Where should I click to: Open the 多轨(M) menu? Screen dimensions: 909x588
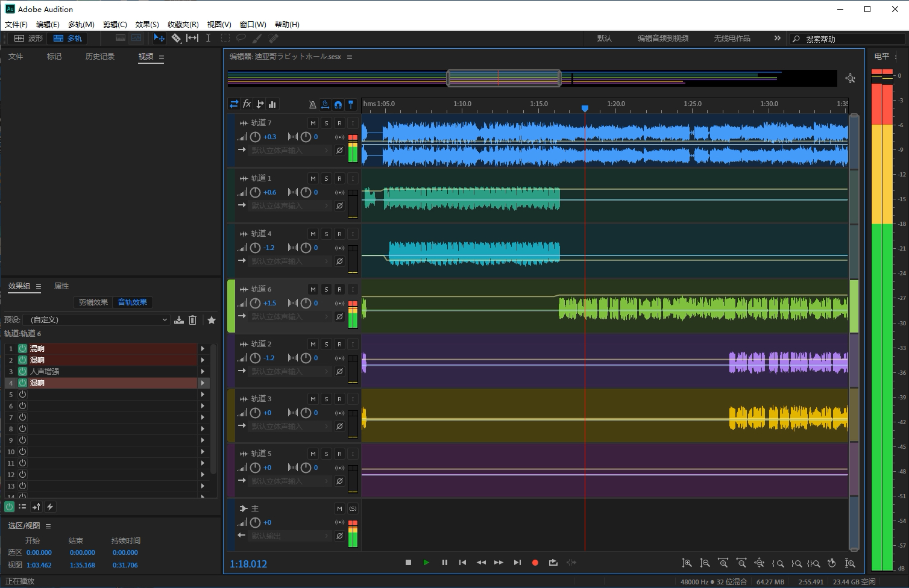point(81,24)
